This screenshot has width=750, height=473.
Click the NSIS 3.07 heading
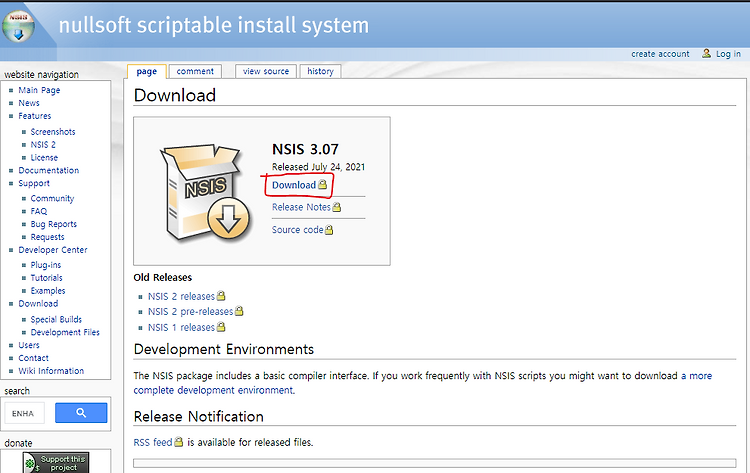tap(305, 149)
